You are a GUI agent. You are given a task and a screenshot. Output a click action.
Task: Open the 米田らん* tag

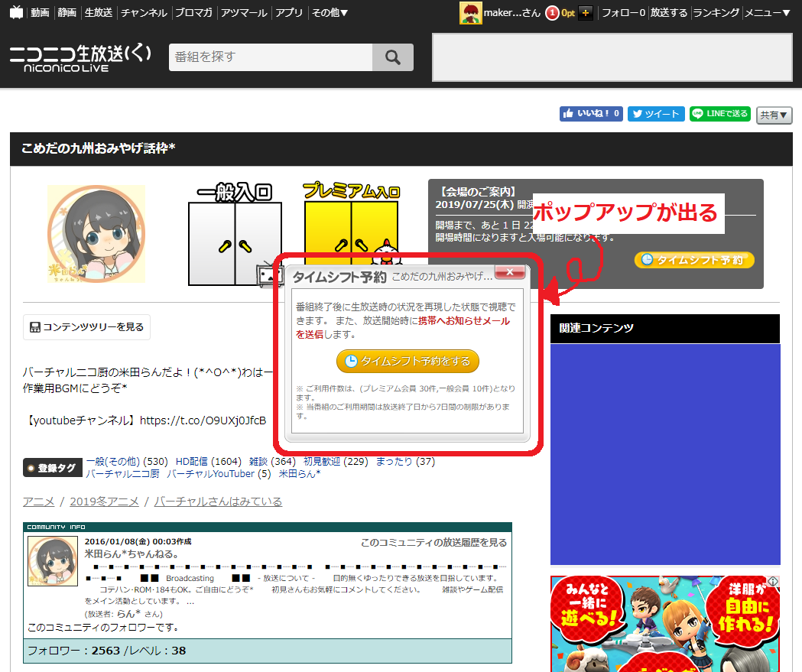coord(300,473)
